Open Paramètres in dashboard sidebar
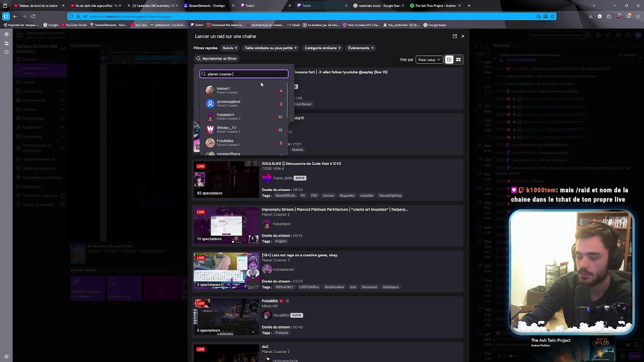This screenshot has width=644, height=362. point(32,136)
